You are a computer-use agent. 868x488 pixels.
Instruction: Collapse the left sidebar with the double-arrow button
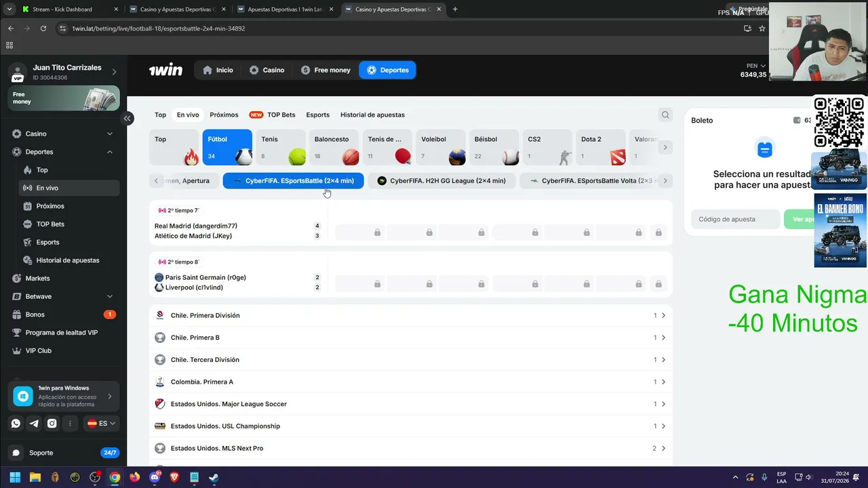click(x=127, y=119)
